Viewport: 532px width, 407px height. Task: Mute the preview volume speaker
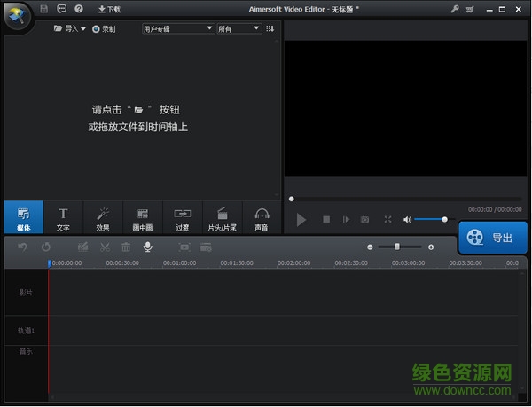click(x=407, y=219)
